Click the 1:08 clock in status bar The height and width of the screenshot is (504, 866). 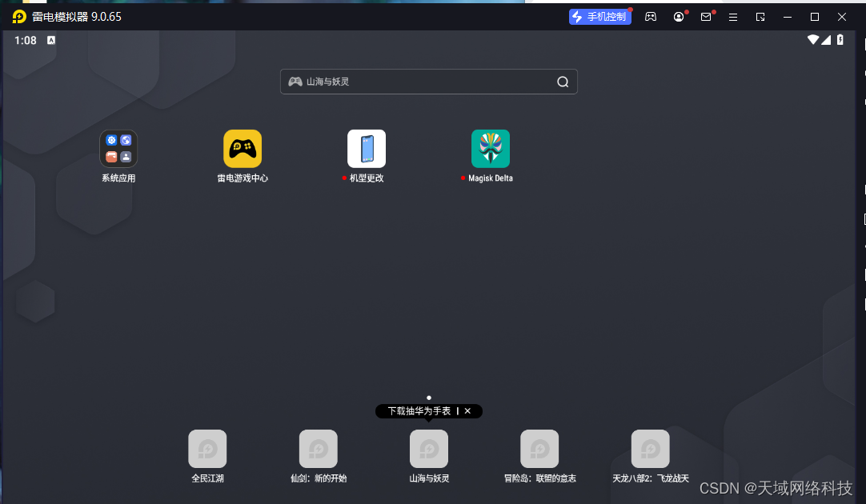[26, 40]
